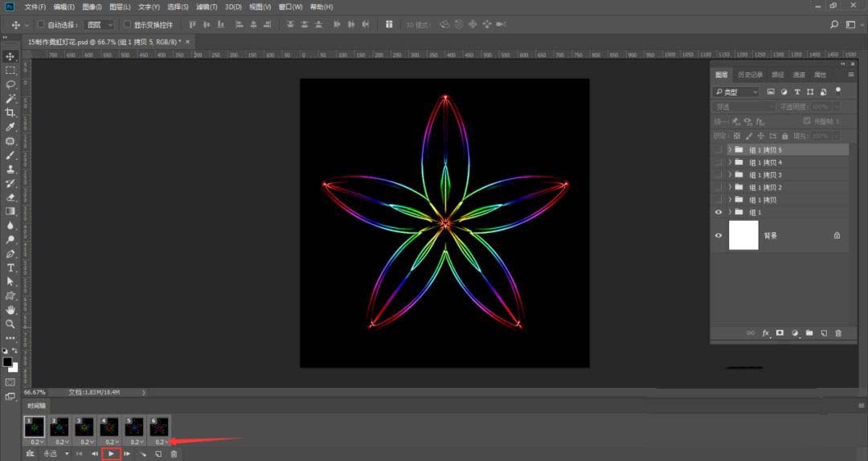Open the 滤镜(T) menu

(207, 6)
